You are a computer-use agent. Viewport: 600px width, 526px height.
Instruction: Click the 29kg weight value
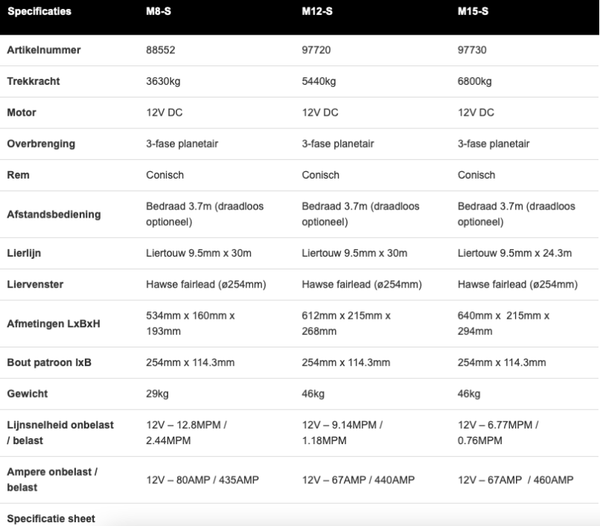click(157, 395)
